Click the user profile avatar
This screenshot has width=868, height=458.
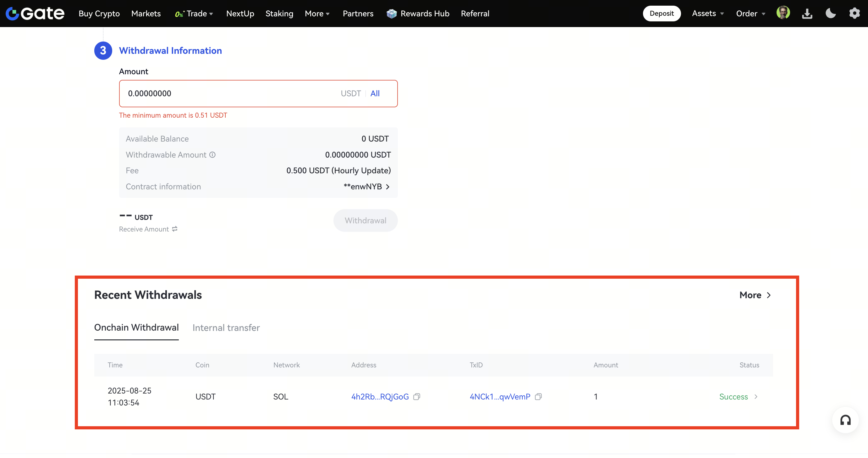(783, 13)
